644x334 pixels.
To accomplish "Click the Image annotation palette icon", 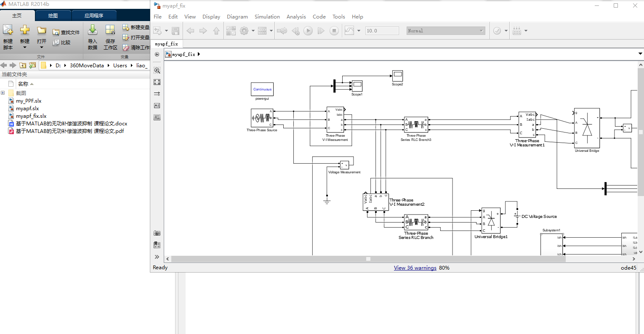I will click(x=157, y=117).
